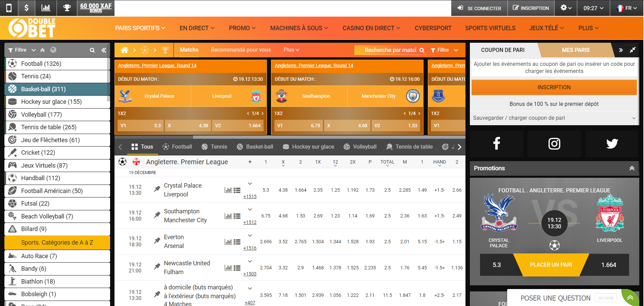
Task: Open the list icon for Newcastle United vs Fulham
Action: (237, 268)
